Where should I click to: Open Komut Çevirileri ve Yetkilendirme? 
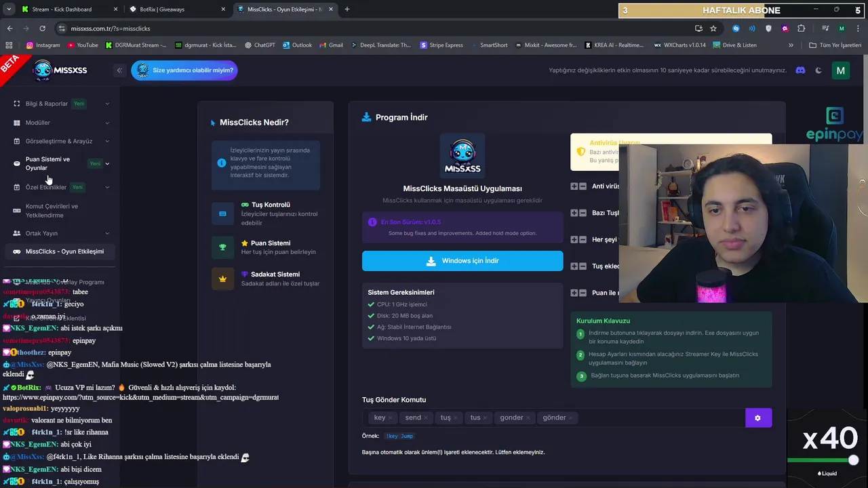coord(61,211)
